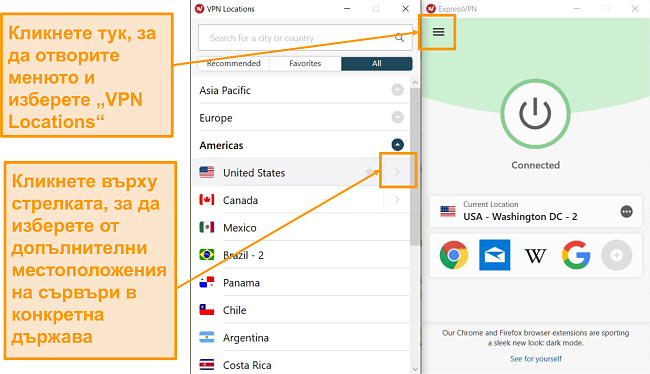
Task: Launch the Chrome shortcut
Action: (x=454, y=255)
